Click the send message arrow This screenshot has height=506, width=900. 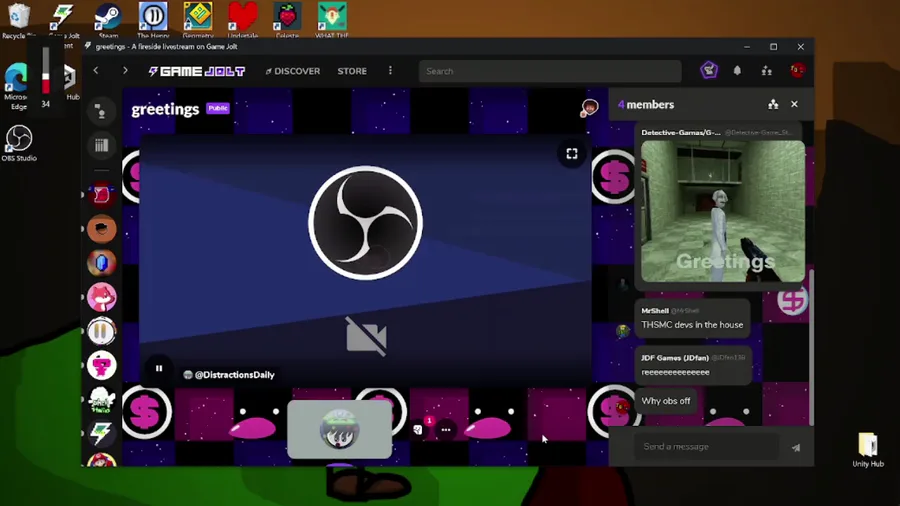coord(796,447)
